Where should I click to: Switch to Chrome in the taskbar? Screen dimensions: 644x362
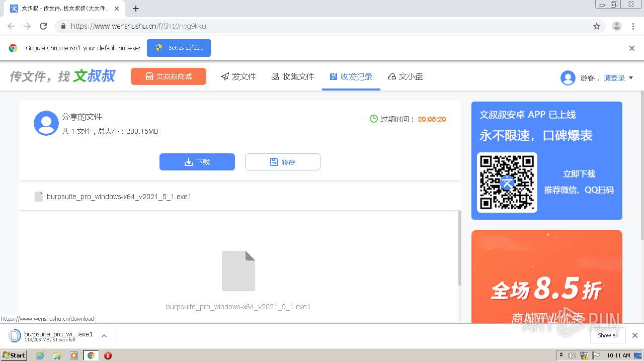(91, 355)
